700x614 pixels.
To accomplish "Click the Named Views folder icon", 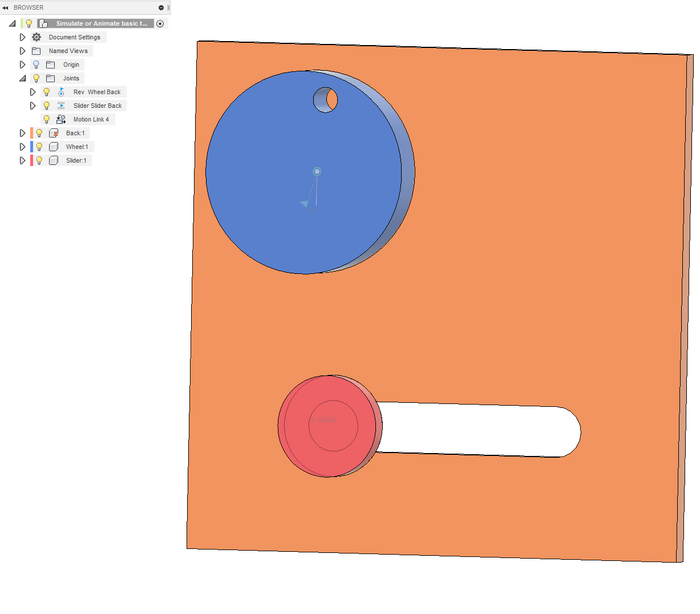I will [x=37, y=50].
